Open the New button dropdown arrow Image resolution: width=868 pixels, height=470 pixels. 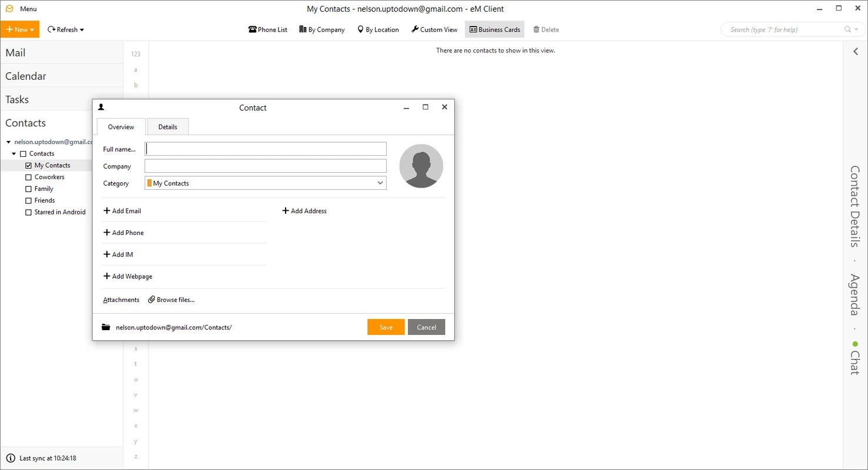32,29
